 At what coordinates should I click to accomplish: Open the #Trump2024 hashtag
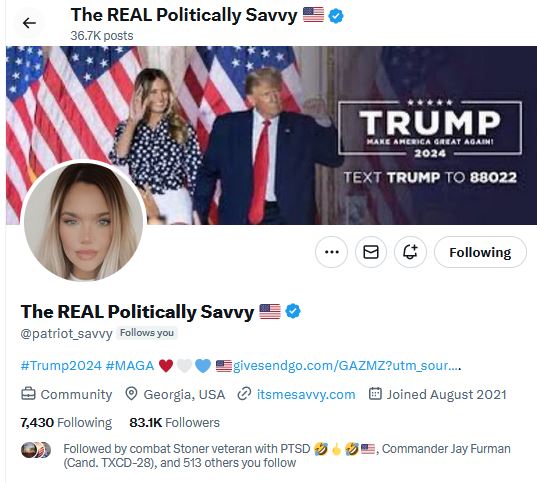click(x=61, y=366)
